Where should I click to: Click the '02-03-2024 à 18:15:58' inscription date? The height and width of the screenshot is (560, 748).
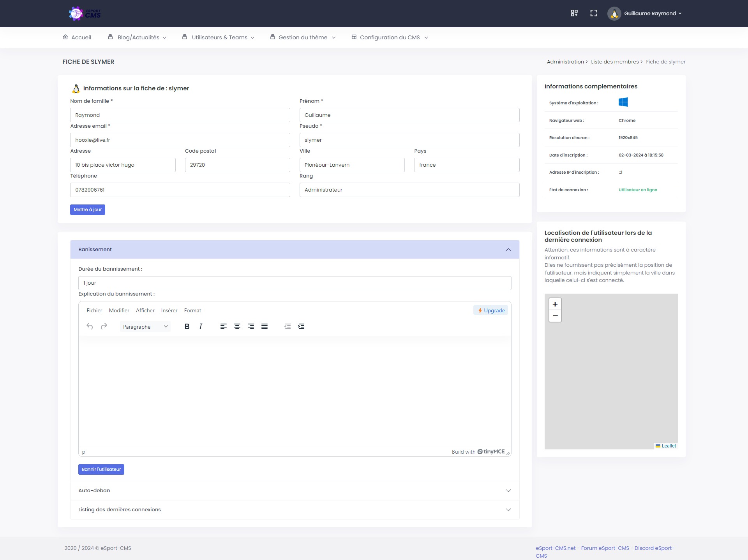click(x=641, y=155)
